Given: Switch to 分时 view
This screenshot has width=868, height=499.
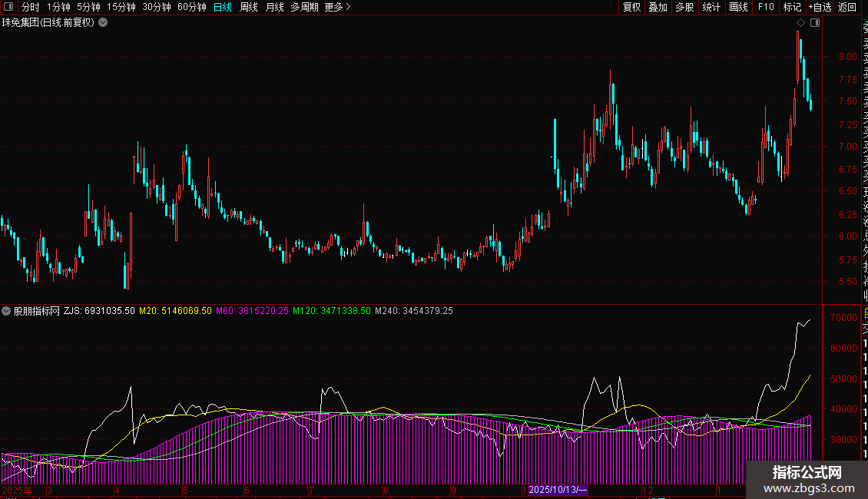Looking at the screenshot, I should coord(31,7).
